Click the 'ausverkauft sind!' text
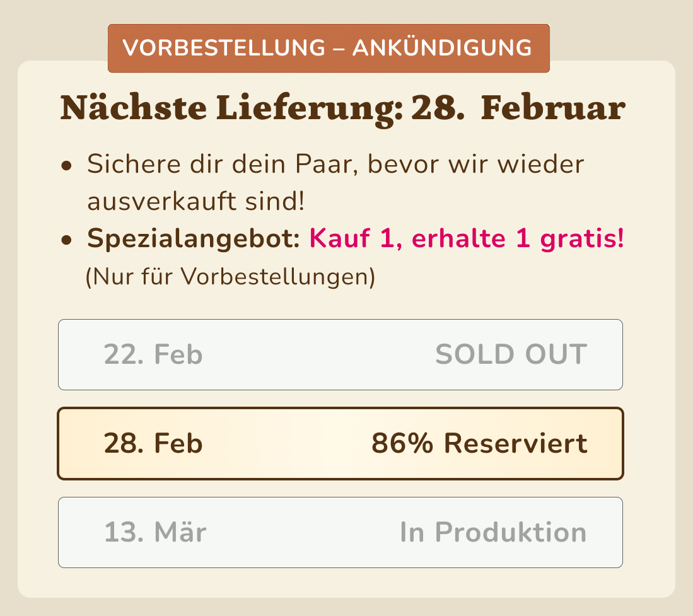This screenshot has width=693, height=616. (x=196, y=202)
